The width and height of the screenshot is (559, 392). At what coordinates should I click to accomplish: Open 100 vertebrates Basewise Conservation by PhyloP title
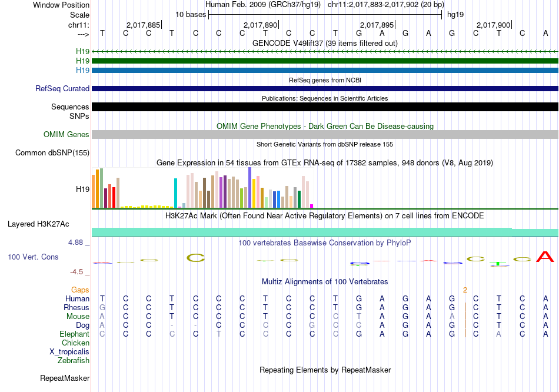pos(324,243)
